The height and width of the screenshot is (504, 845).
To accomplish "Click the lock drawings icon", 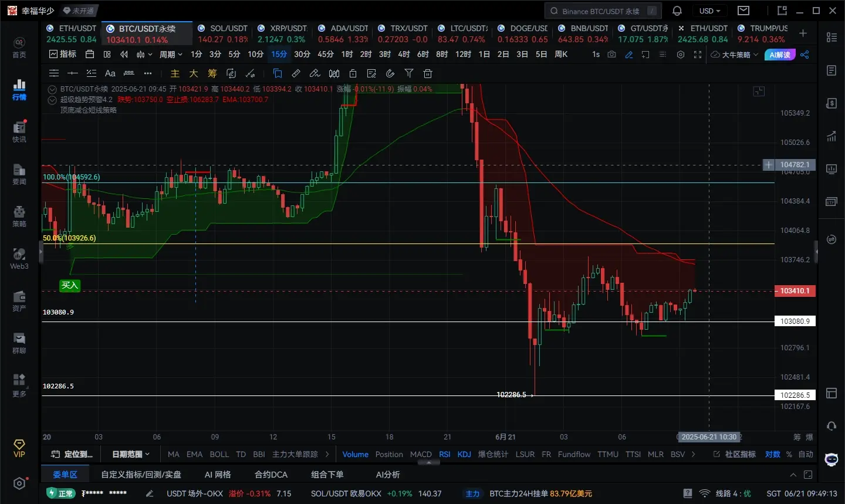I will (353, 73).
